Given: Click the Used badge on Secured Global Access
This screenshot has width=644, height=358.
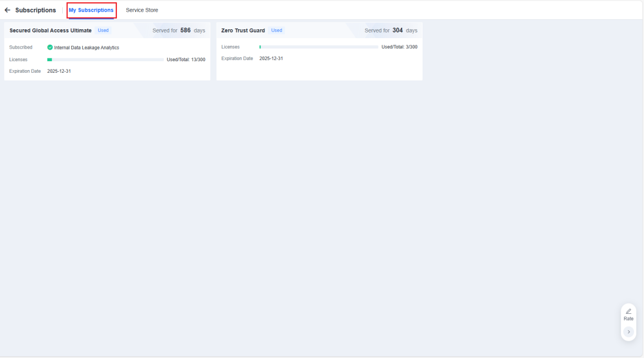Looking at the screenshot, I should coord(103,30).
